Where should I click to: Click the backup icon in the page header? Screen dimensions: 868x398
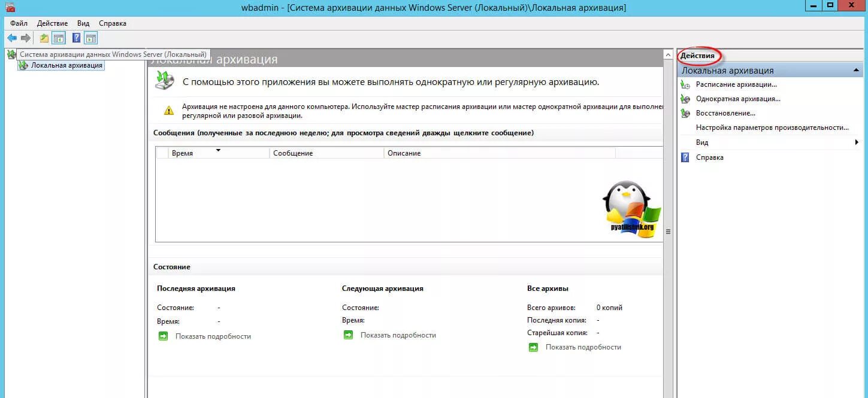165,80
